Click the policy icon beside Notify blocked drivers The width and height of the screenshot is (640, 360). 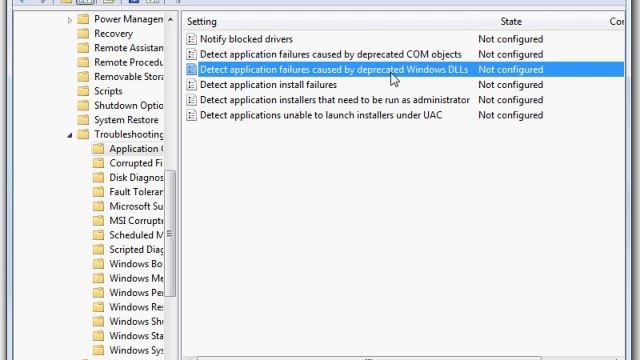click(191, 39)
